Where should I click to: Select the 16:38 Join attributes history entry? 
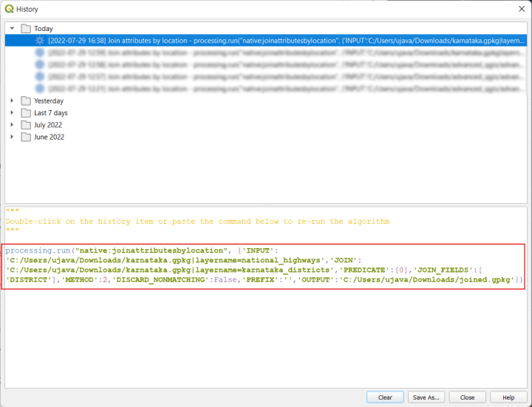pyautogui.click(x=266, y=41)
